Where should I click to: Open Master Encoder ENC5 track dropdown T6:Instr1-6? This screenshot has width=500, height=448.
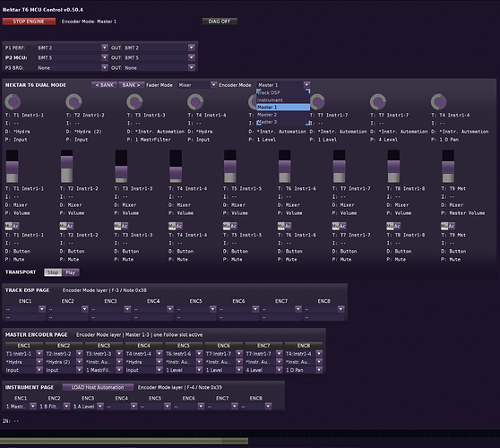click(184, 354)
